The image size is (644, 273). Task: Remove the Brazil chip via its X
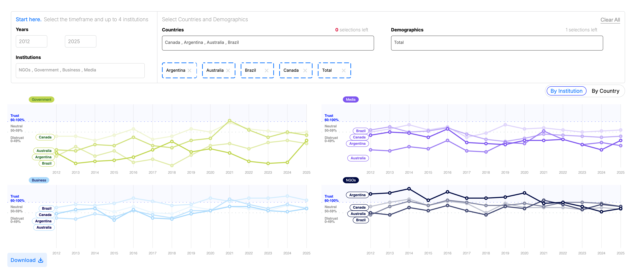tap(266, 71)
